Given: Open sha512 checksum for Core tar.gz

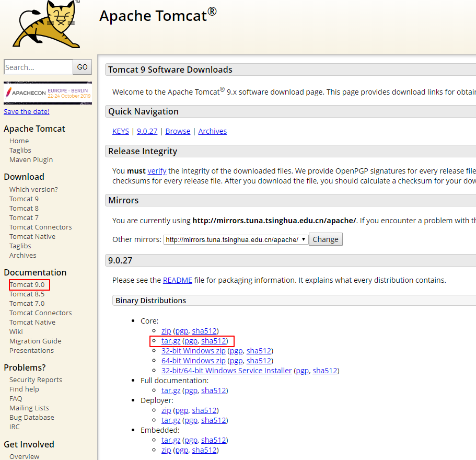Looking at the screenshot, I should point(214,341).
